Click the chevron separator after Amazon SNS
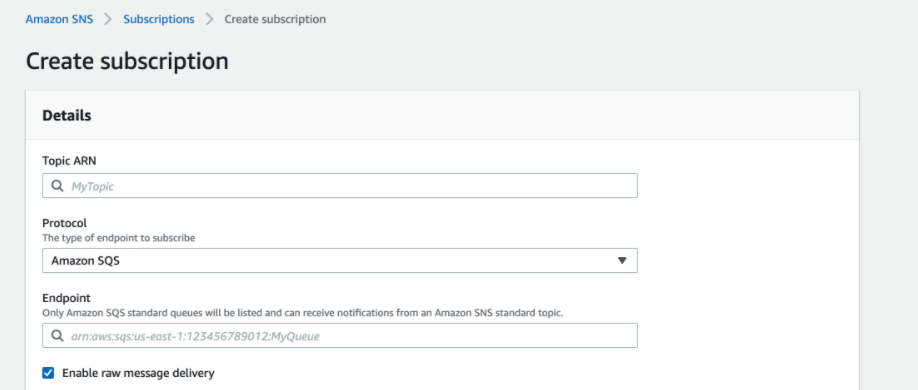Screen dimensions: 918x390 108,19
